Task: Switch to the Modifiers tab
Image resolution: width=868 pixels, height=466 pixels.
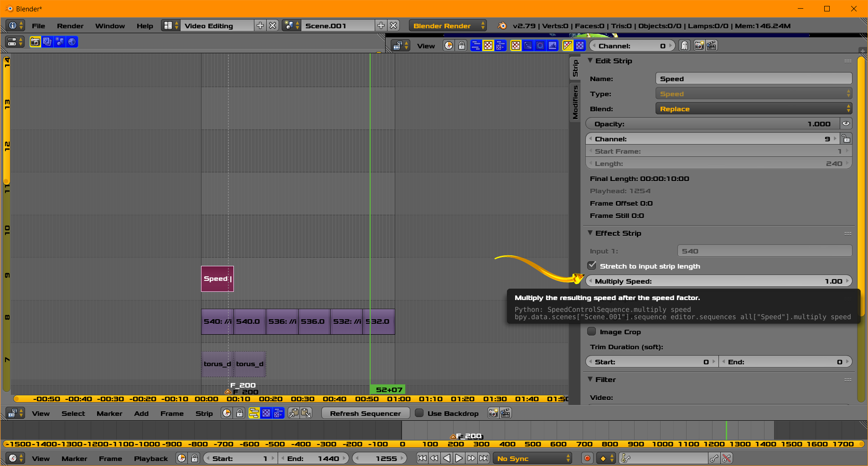Action: click(575, 103)
